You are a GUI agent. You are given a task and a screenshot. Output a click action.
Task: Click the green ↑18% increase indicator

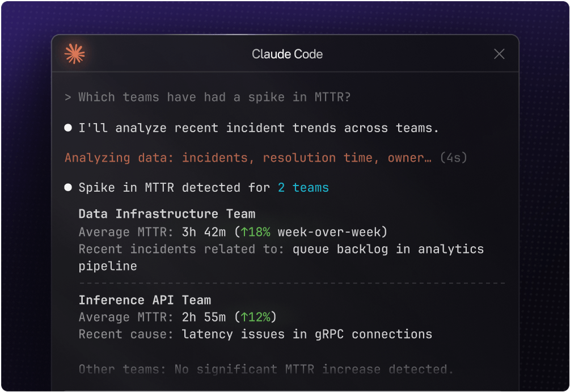tap(256, 232)
